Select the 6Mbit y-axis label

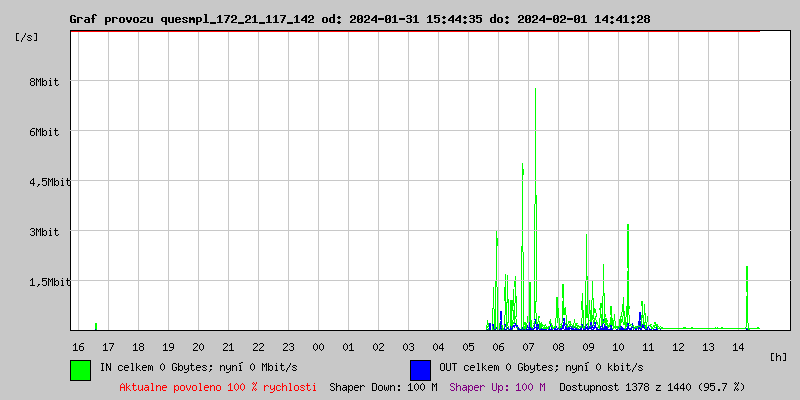tap(43, 132)
